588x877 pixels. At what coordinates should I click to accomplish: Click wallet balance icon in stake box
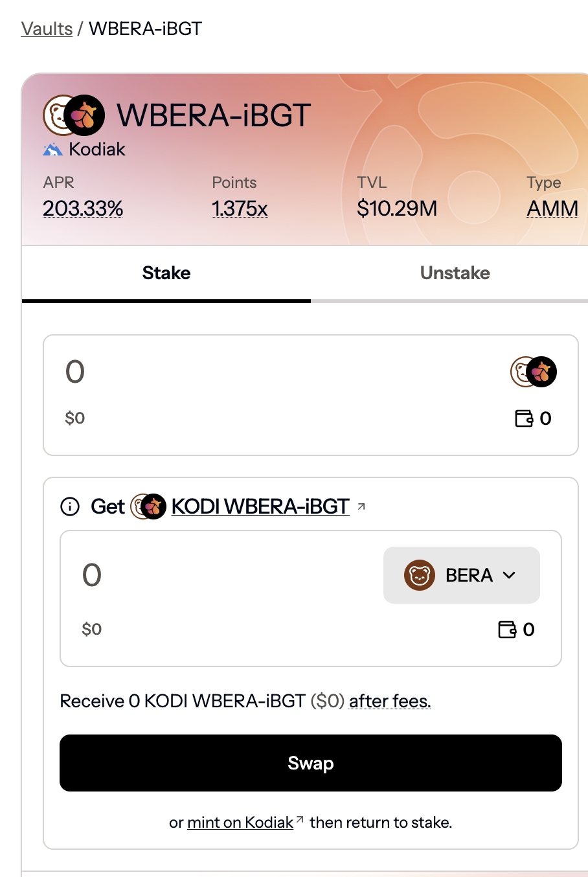(523, 418)
